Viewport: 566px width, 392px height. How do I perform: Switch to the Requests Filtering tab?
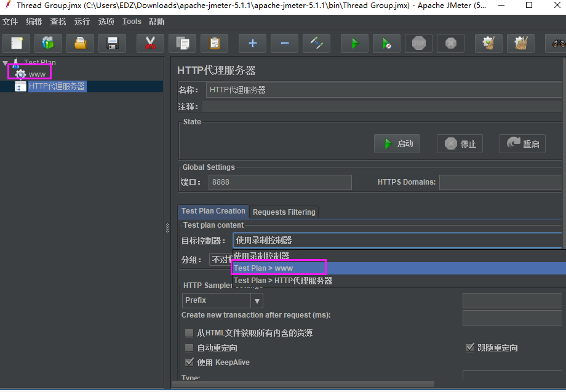pyautogui.click(x=284, y=212)
